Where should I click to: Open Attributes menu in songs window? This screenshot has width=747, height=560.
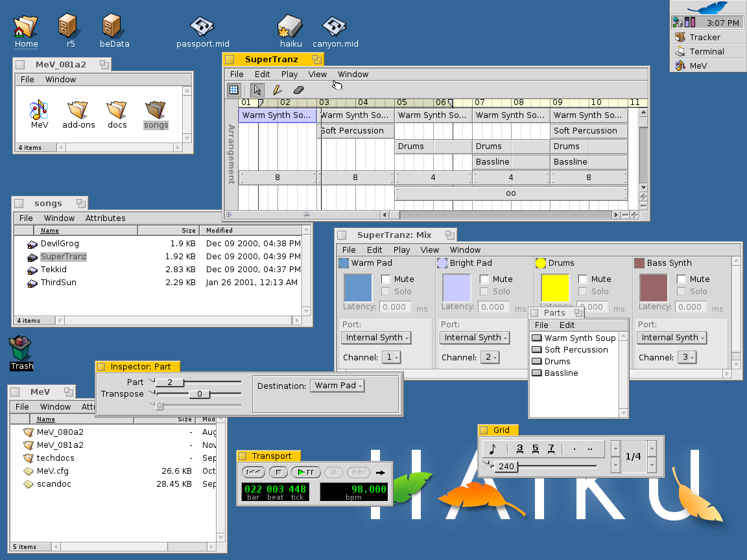(105, 218)
